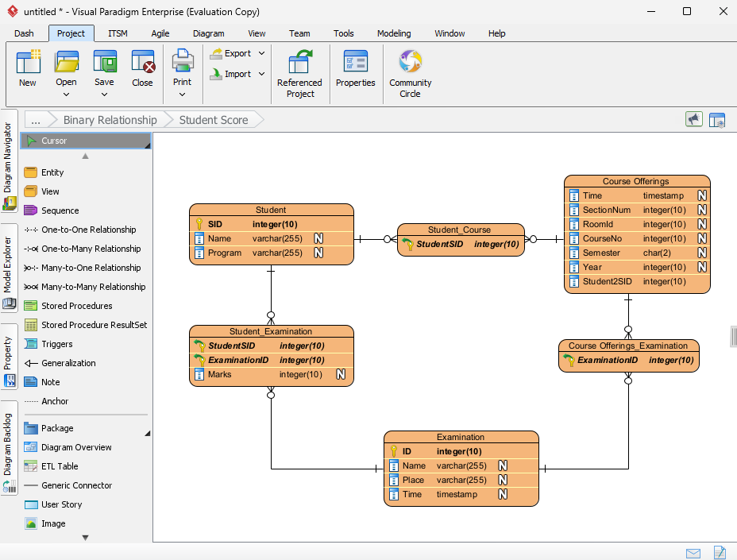The image size is (737, 560).
Task: Open the Agile tab
Action: [160, 33]
